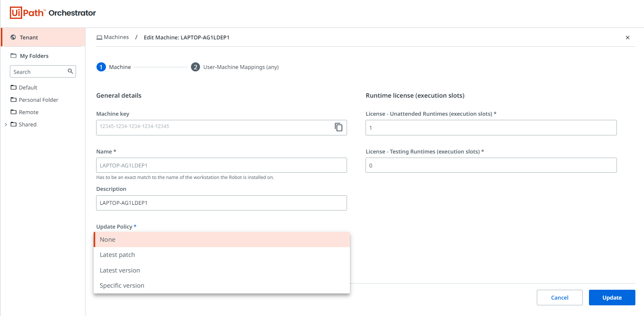644x316 pixels.
Task: Click the Shared folder icon
Action: [14, 124]
